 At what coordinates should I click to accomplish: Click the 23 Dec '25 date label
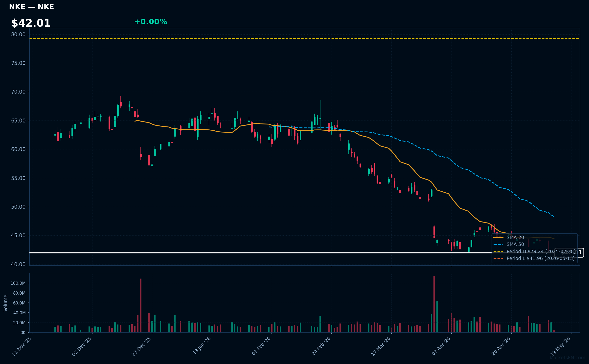(x=141, y=346)
